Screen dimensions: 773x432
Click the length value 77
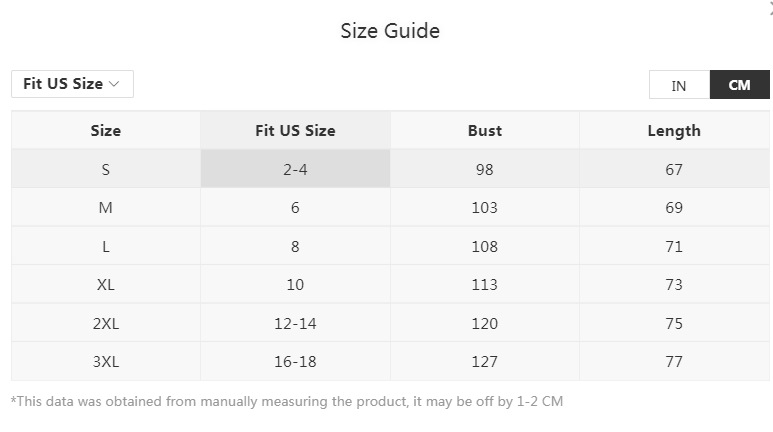click(x=674, y=362)
